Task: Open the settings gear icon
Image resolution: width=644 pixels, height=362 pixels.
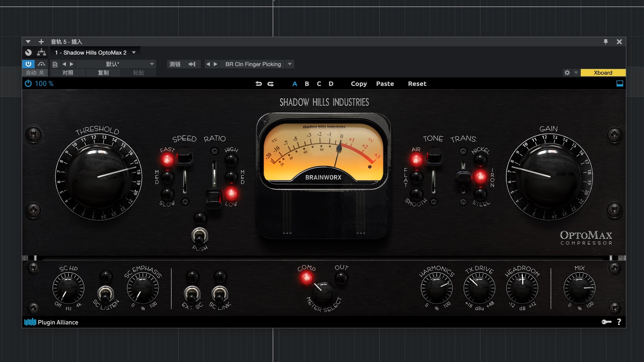Action: point(567,73)
